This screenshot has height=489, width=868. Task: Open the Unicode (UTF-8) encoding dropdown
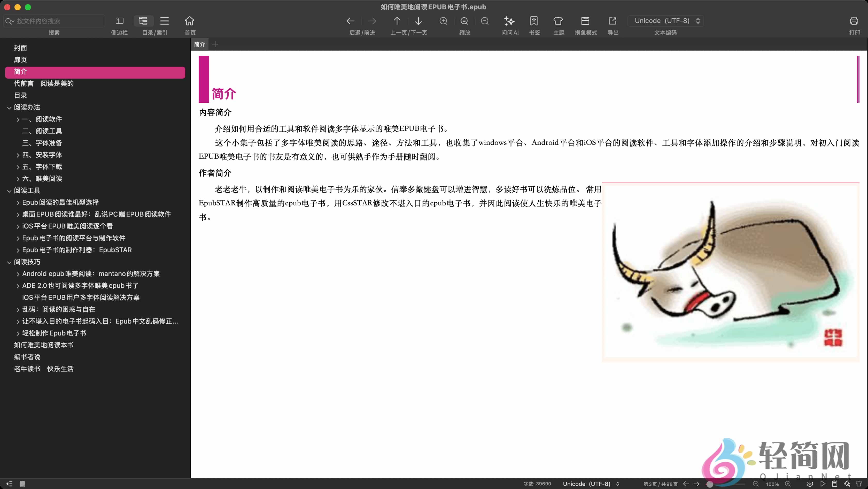coord(665,21)
